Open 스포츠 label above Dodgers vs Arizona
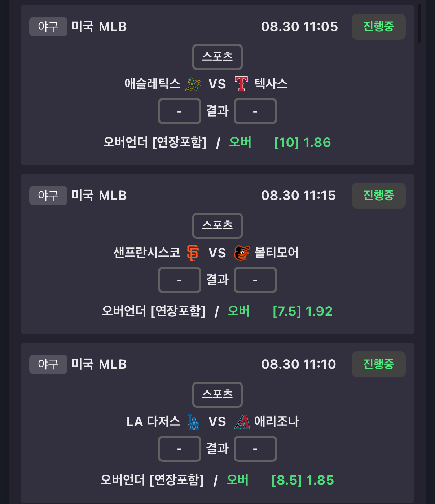 pos(217,395)
